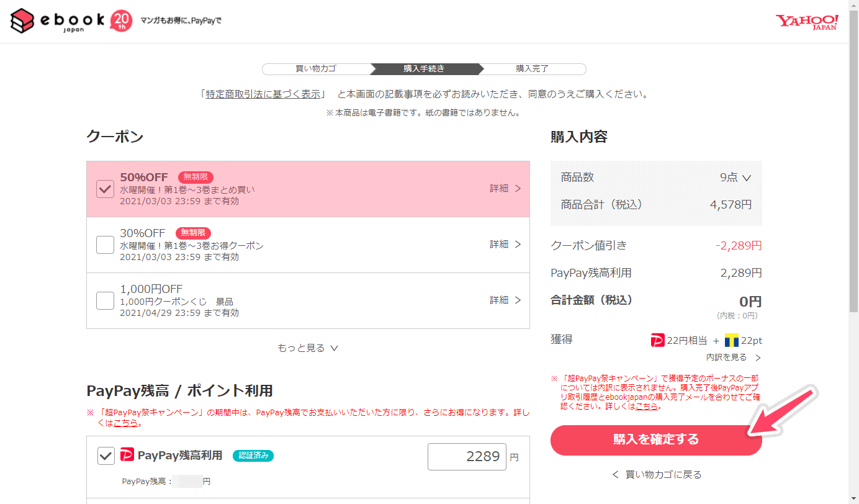Open the Yahoo! JAPAN logo

point(806,22)
